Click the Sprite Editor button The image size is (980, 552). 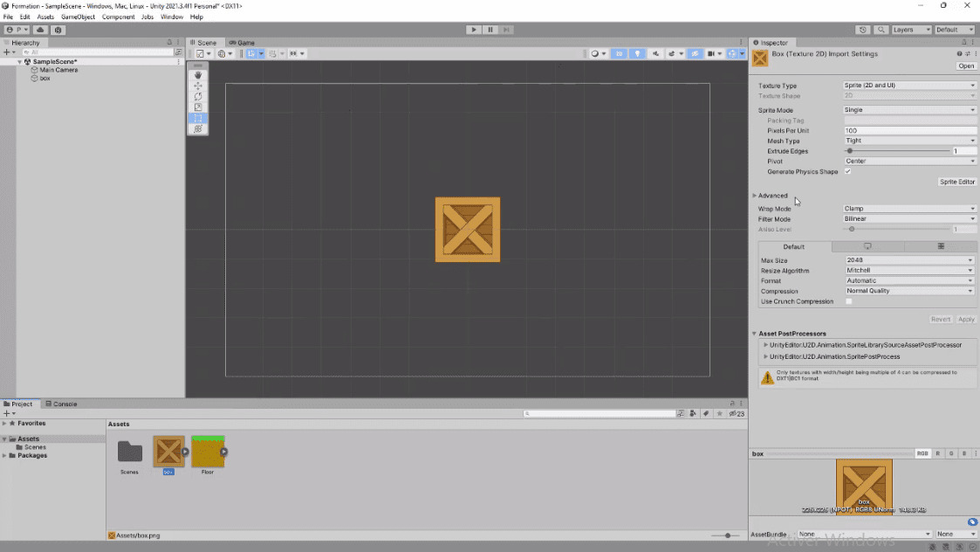(956, 182)
